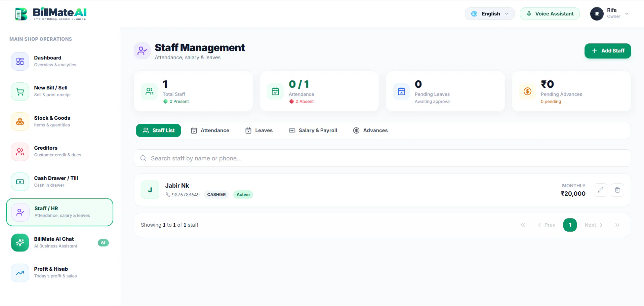
Task: Switch to the Staff List tab
Action: [x=158, y=130]
